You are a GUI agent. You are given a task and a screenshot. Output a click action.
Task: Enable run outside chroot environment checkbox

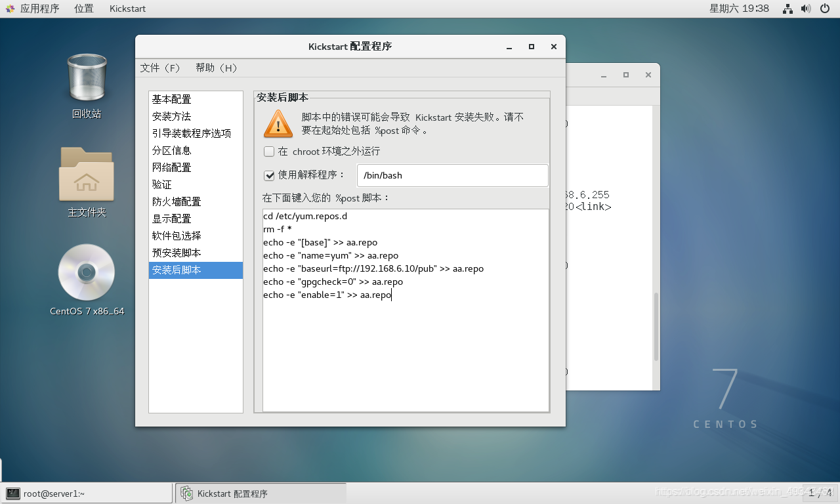point(269,152)
